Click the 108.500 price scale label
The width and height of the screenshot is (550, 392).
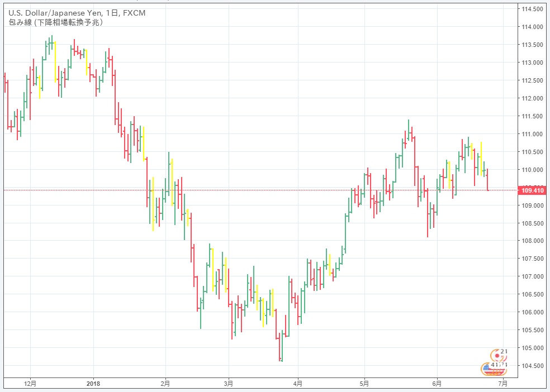[532, 223]
